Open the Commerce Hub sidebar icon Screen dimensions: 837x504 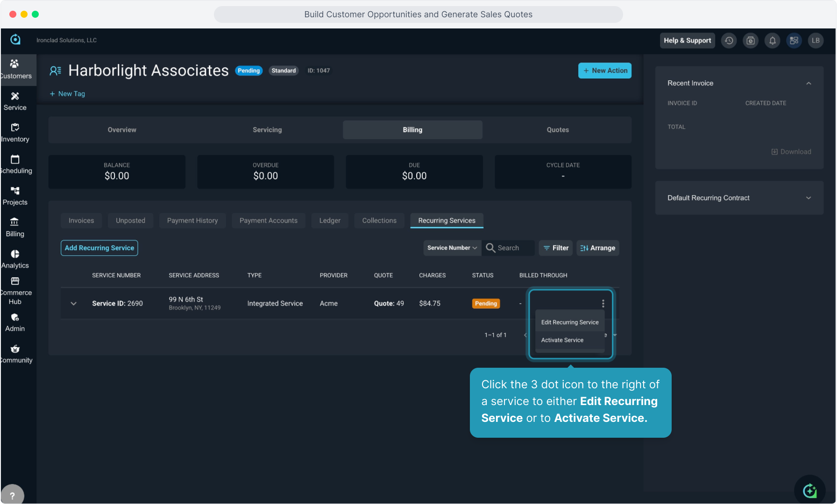click(15, 290)
